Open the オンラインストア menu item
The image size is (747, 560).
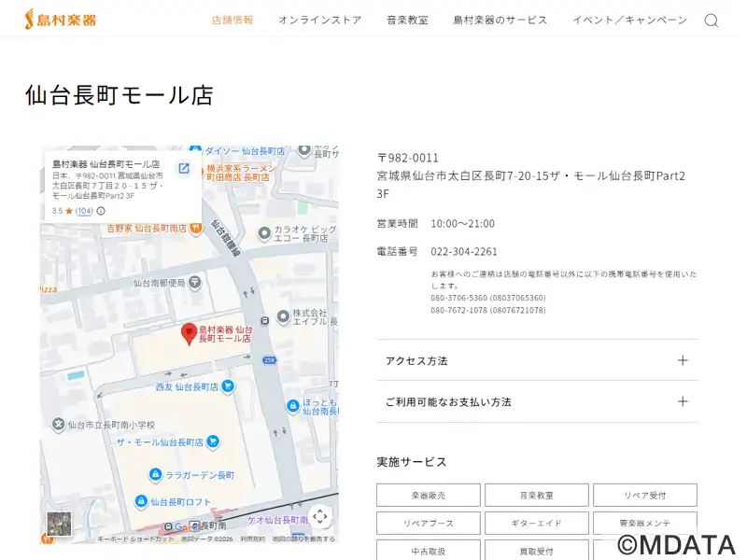click(319, 20)
